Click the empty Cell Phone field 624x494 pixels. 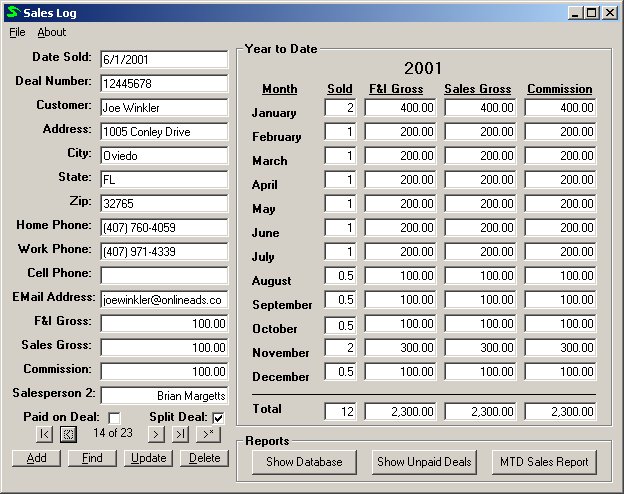164,275
